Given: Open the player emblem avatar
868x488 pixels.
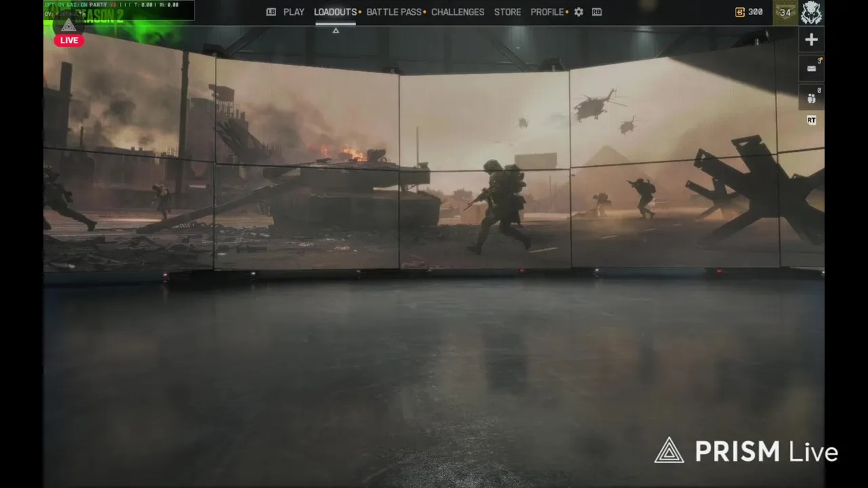Looking at the screenshot, I should click(811, 12).
